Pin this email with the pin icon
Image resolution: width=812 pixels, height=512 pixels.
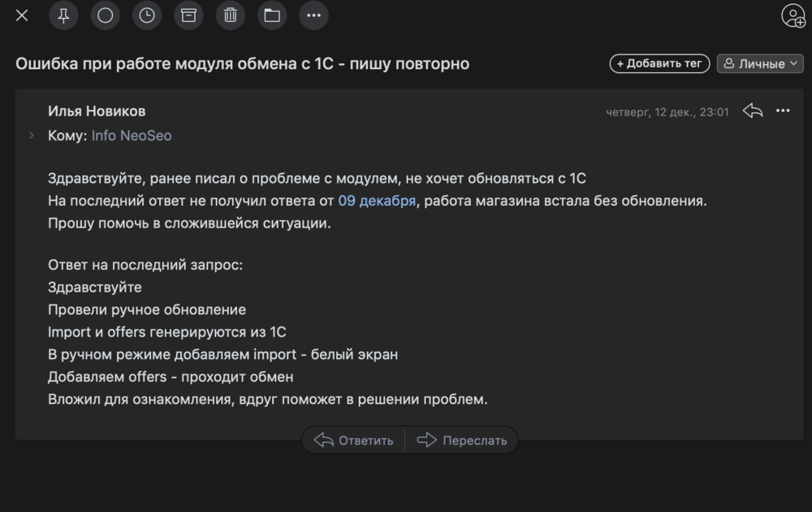pos(63,15)
